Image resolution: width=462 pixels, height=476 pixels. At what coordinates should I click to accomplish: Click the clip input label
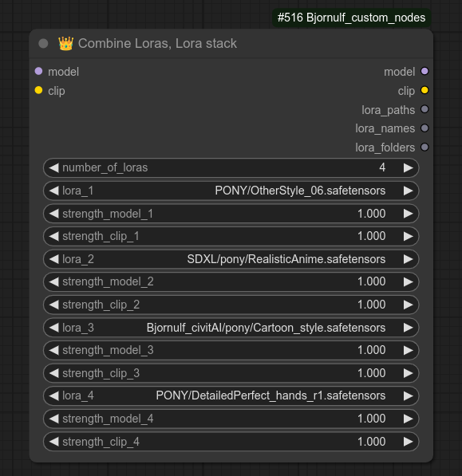(x=57, y=91)
